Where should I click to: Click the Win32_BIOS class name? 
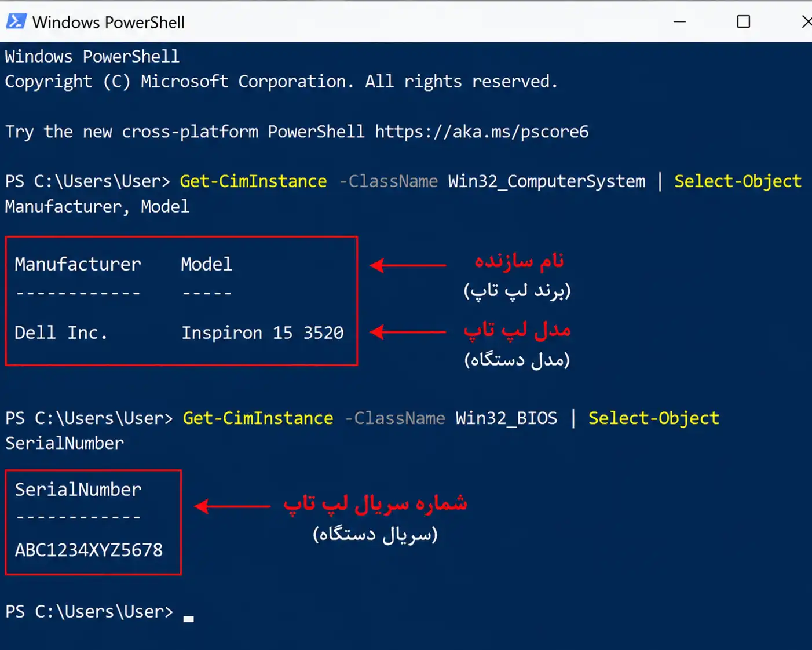click(506, 418)
